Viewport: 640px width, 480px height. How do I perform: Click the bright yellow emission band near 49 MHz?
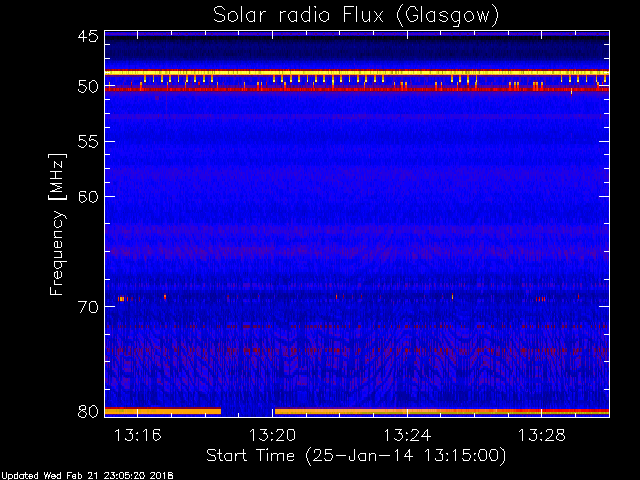(x=357, y=73)
